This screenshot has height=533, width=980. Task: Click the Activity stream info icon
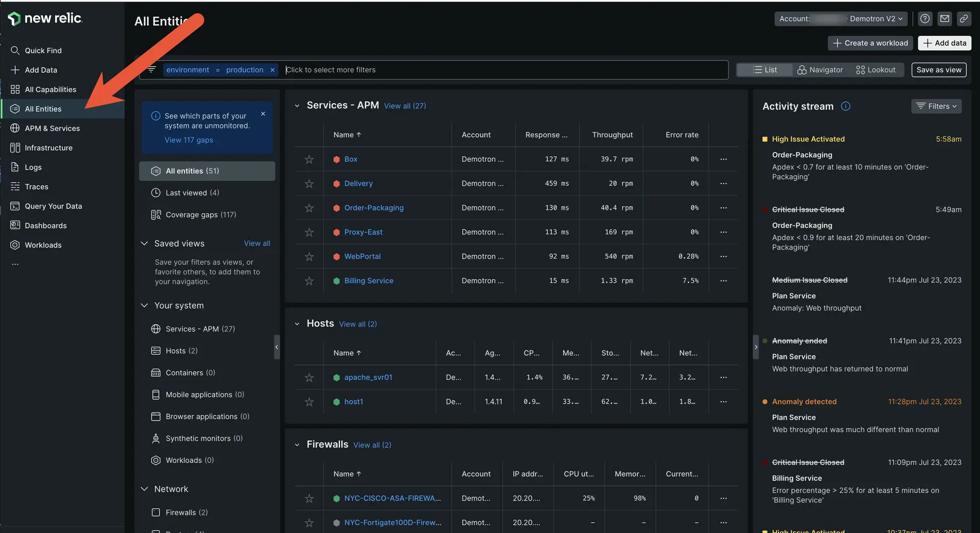point(845,106)
